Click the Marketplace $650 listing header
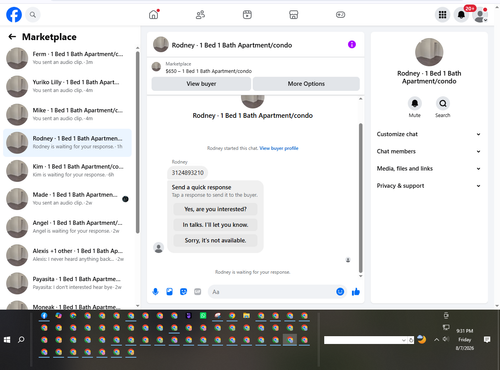This screenshot has width=500, height=370. 256,67
